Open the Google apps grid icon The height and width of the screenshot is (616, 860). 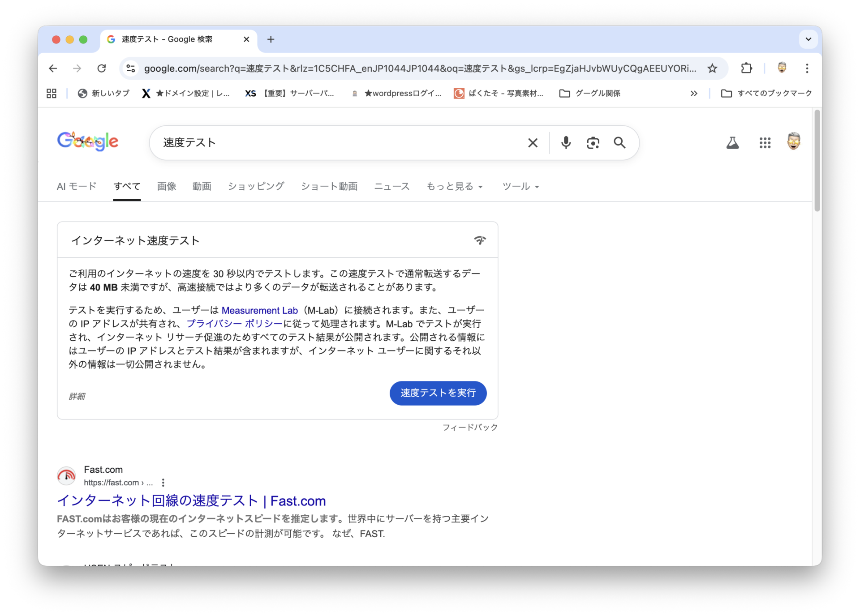(765, 143)
